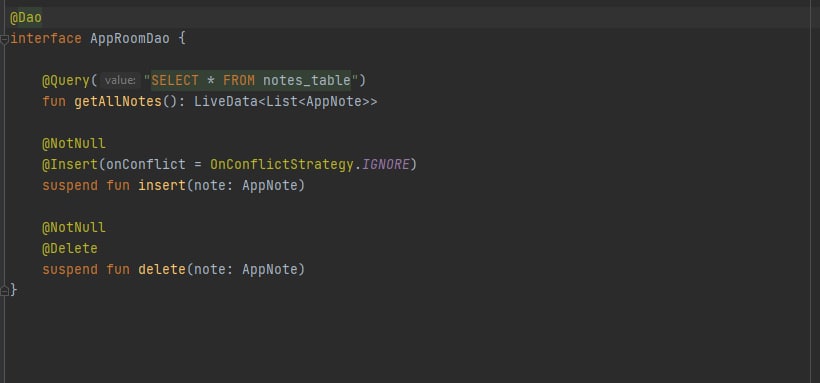Select the interface keyword

click(46, 39)
